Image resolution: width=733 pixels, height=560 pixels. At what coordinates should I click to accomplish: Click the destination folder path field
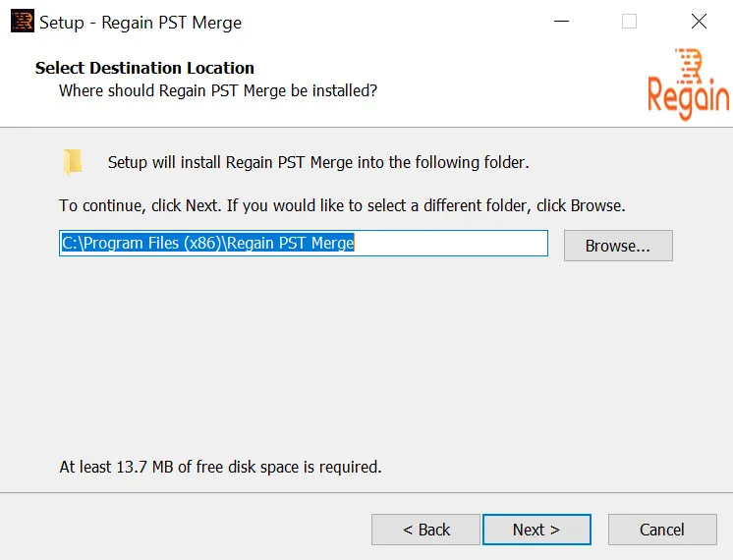coord(304,243)
